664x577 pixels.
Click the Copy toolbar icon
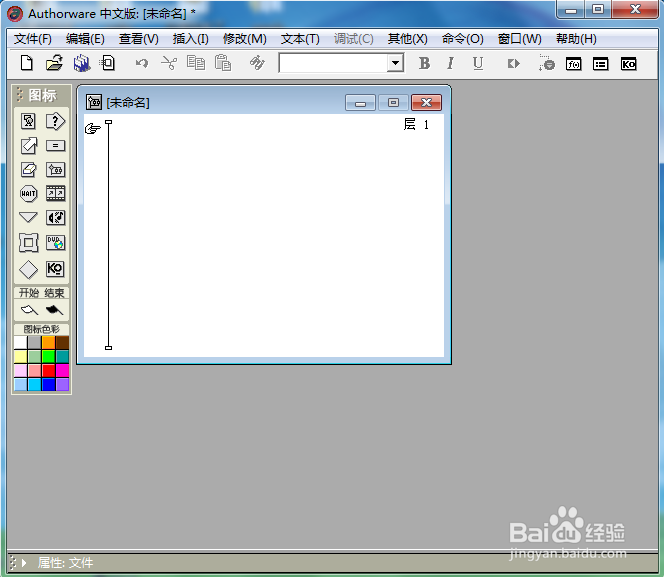(x=196, y=63)
